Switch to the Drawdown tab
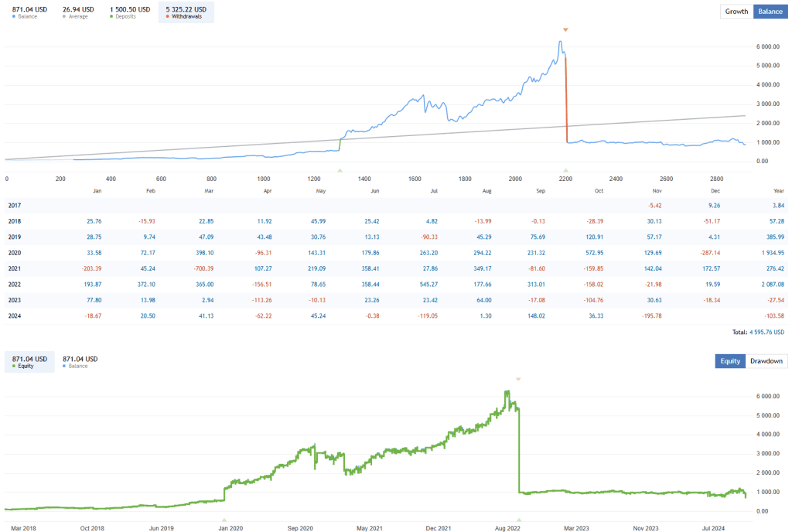The image size is (792, 532). click(x=765, y=361)
